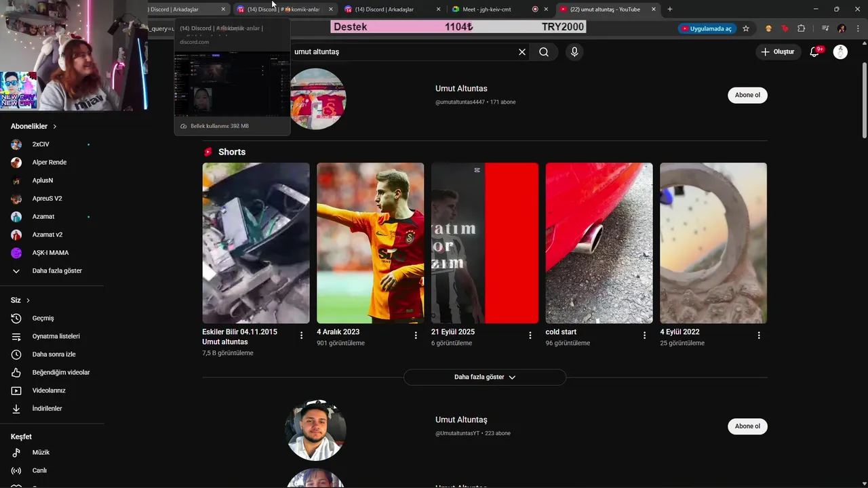Screen dimensions: 868x488
Task: Open AŞK-I MAMA subscription channel
Action: (x=52, y=253)
